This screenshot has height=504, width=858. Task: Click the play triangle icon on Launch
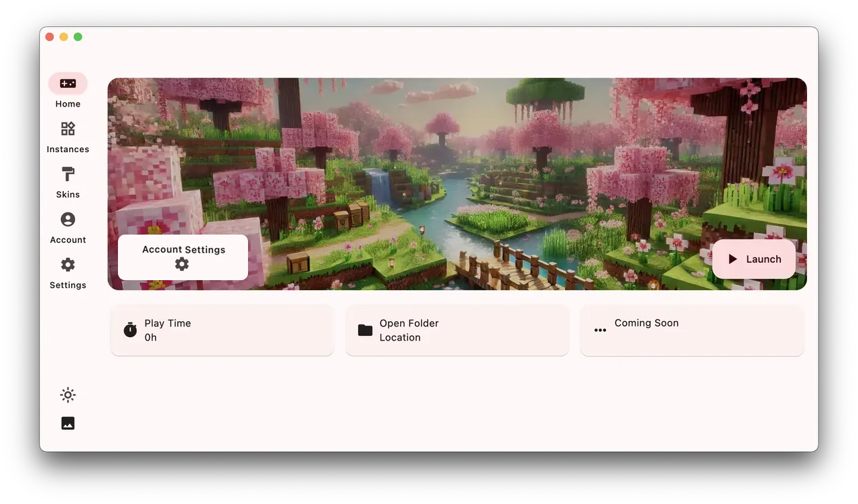click(733, 259)
